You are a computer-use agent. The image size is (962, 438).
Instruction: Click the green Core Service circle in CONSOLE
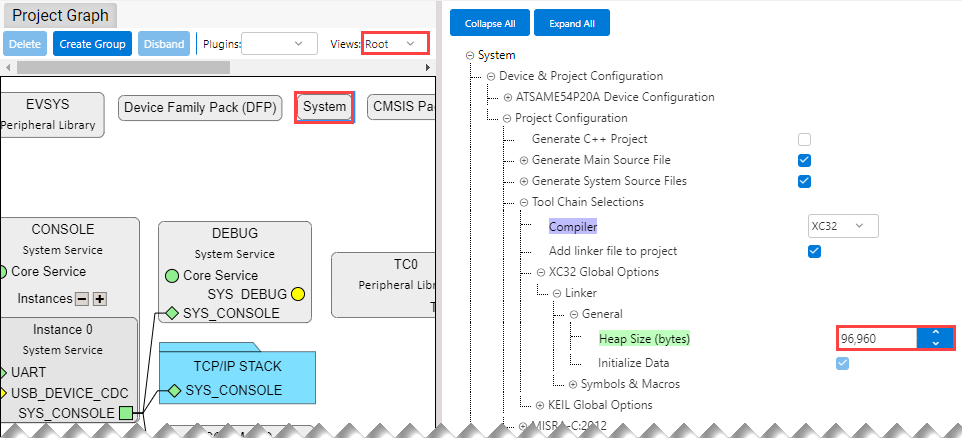click(x=3, y=272)
